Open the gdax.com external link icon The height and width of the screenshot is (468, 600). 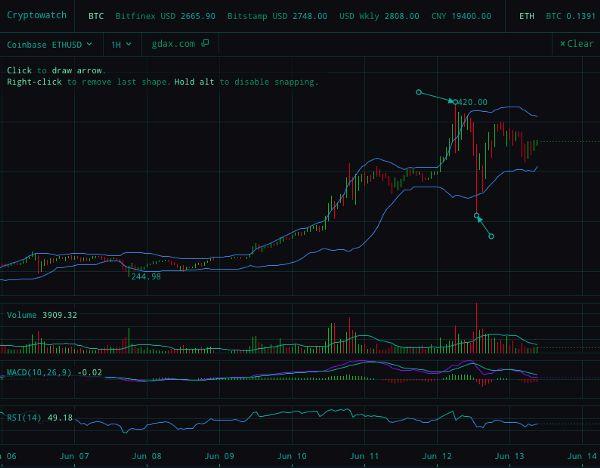(205, 43)
